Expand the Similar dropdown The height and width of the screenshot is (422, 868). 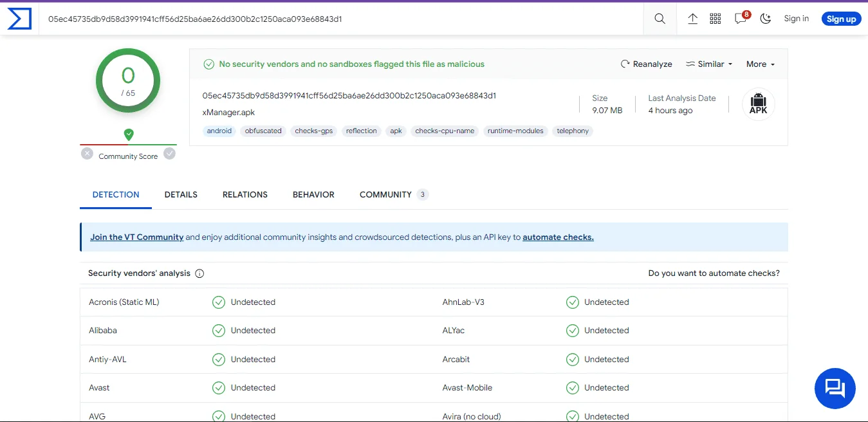click(709, 64)
